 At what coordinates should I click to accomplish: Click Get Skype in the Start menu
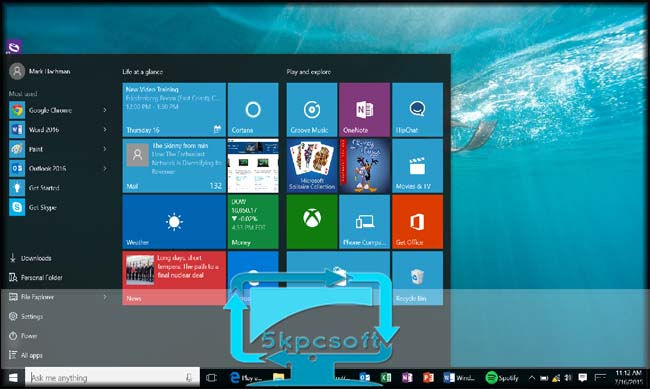58,207
